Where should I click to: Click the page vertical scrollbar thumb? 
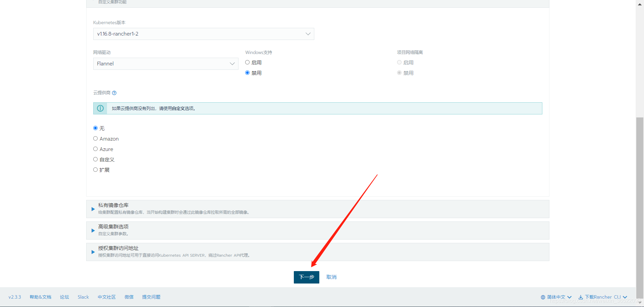point(640,208)
